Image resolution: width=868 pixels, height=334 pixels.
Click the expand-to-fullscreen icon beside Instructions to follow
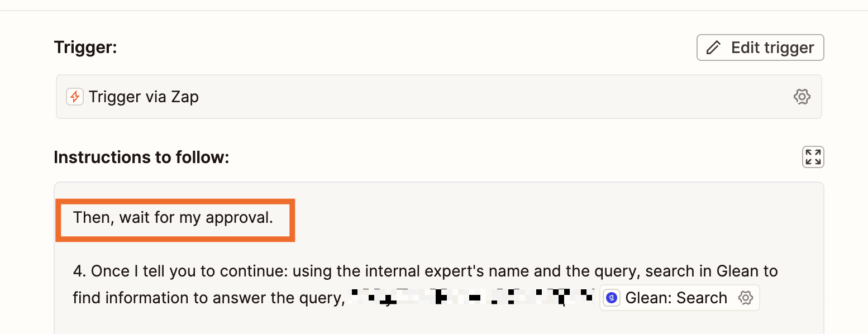coord(813,157)
